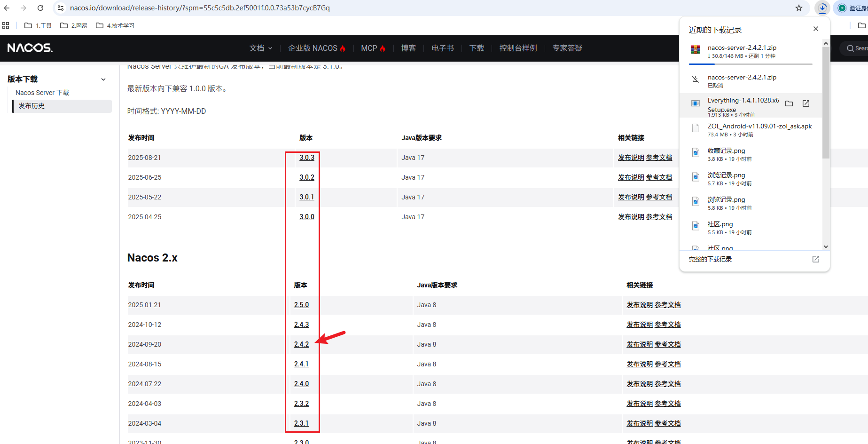Click the cancelled nacos-server-2.4.2.1.zip file name
868x444 pixels.
(742, 77)
